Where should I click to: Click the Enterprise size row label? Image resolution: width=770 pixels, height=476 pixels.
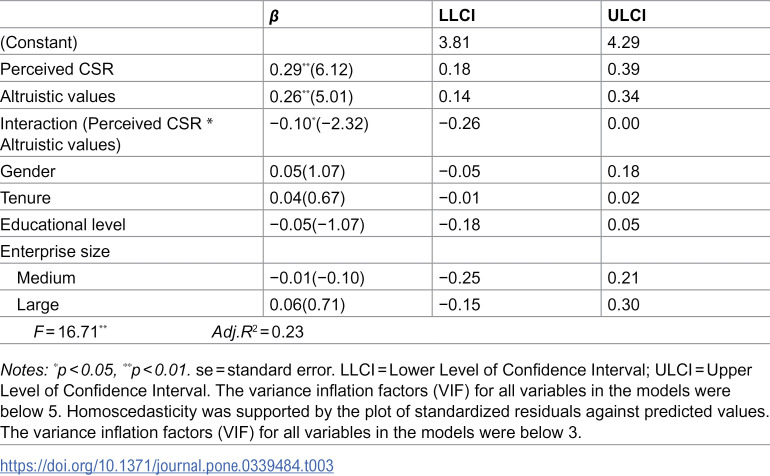click(x=55, y=252)
